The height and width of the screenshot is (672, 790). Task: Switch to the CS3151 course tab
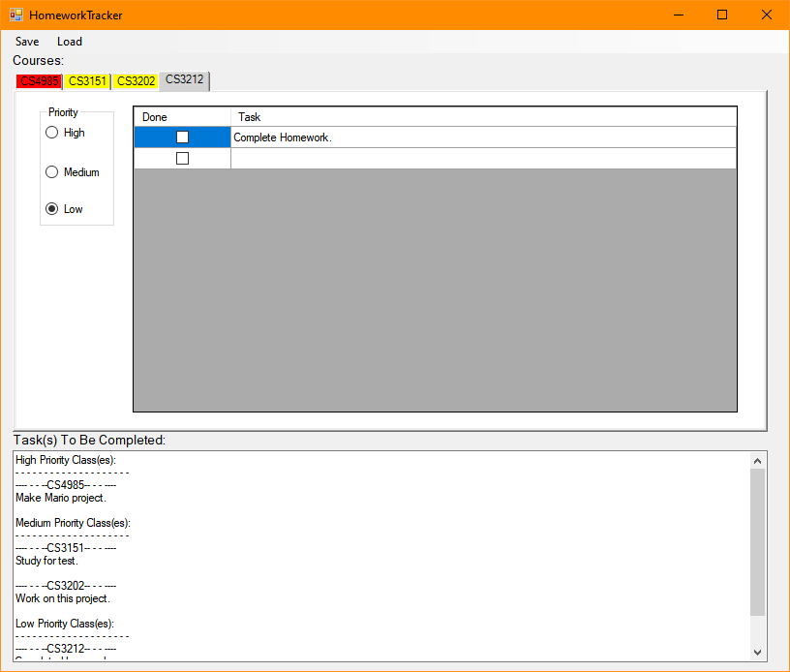click(87, 81)
